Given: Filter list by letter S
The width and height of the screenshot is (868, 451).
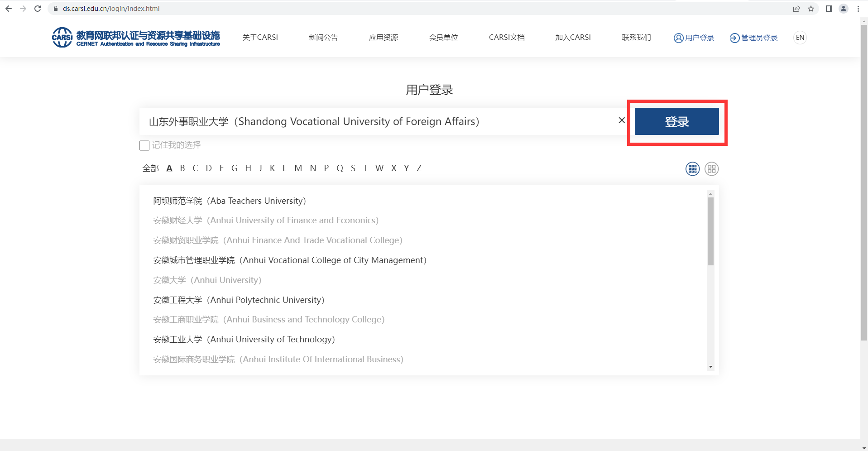Looking at the screenshot, I should [x=353, y=168].
